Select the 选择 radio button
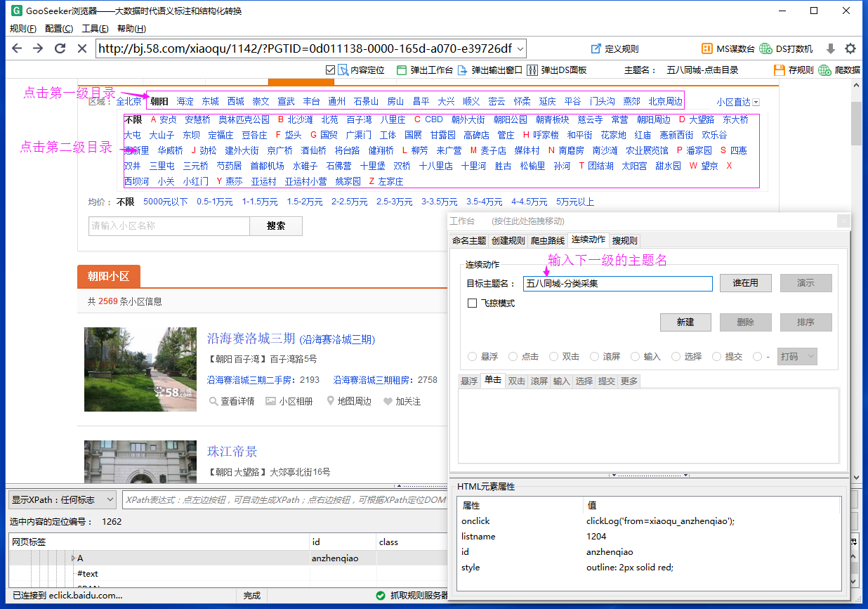The height and width of the screenshot is (609, 868). [676, 357]
